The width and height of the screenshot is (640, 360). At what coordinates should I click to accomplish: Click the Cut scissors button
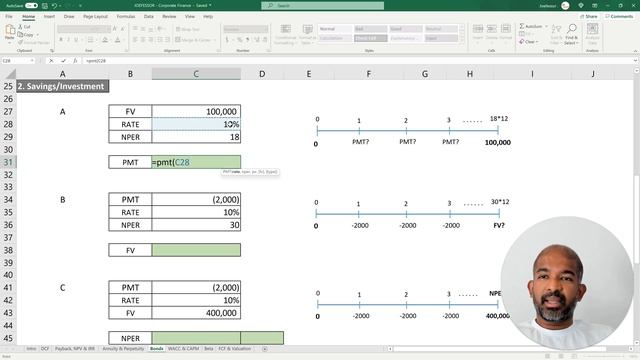tap(24, 27)
